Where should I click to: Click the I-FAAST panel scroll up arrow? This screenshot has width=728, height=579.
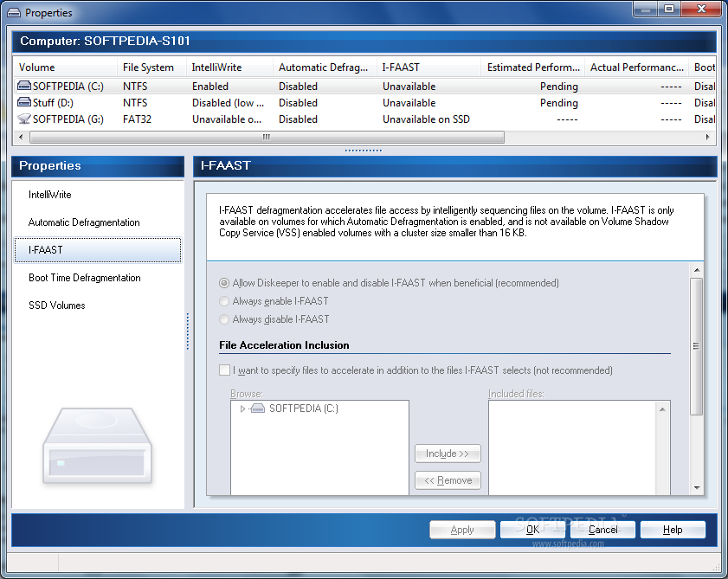pos(697,270)
